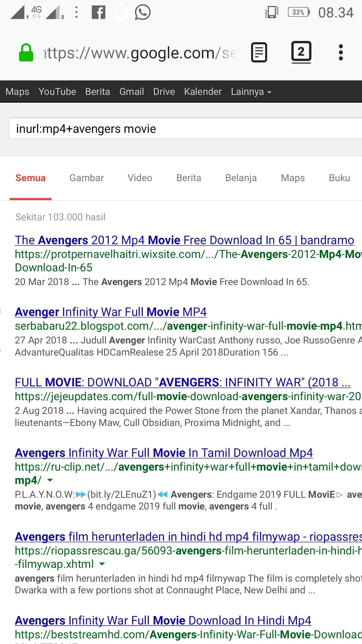Tap the address bar URL
This screenshot has height=644, width=362.
(140, 53)
